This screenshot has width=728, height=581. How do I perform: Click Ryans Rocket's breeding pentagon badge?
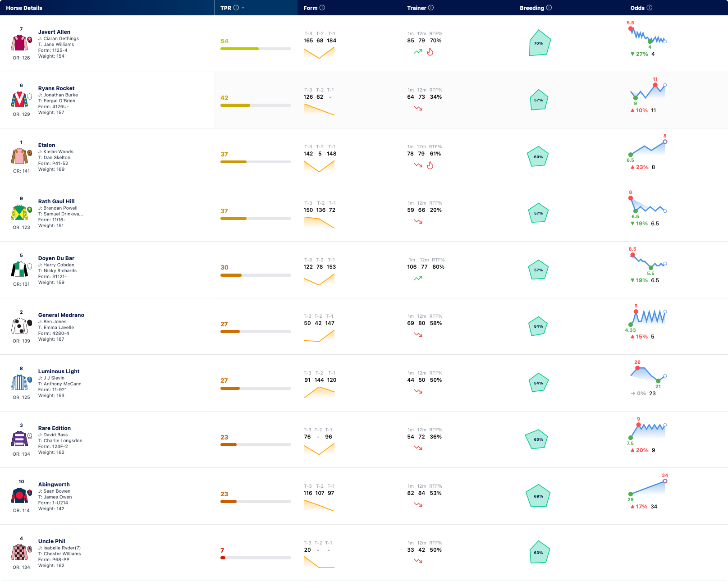click(x=538, y=100)
